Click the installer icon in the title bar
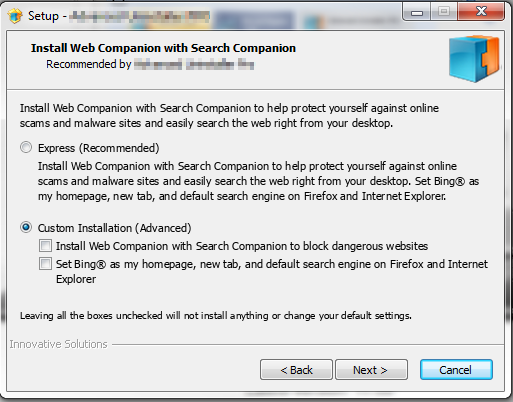This screenshot has height=402, width=513. pyautogui.click(x=14, y=16)
